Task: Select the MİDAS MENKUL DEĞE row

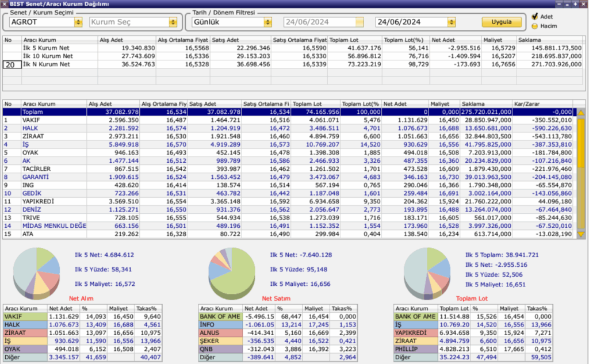Action: point(288,226)
